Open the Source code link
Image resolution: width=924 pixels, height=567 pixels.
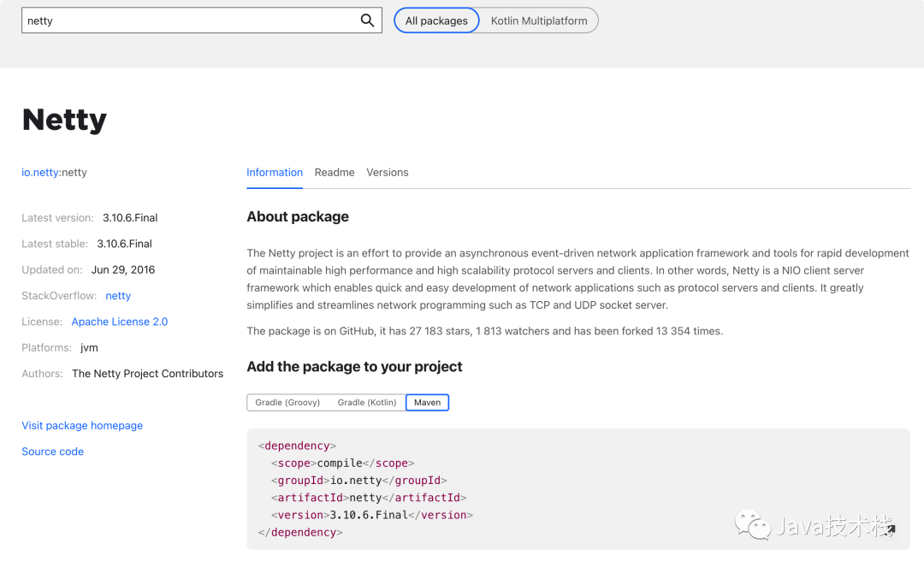tap(52, 451)
